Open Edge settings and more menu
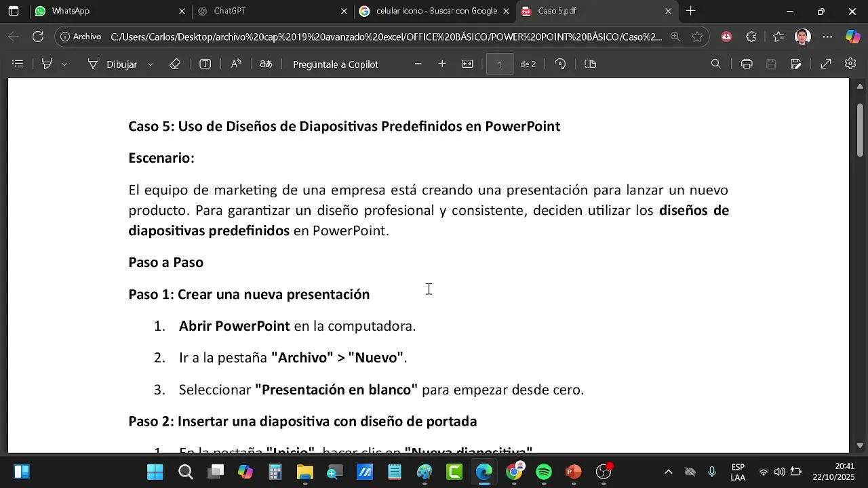 tap(827, 37)
